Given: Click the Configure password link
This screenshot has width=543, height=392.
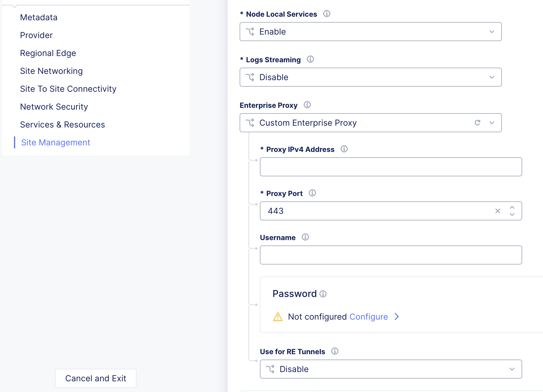Looking at the screenshot, I should point(369,317).
